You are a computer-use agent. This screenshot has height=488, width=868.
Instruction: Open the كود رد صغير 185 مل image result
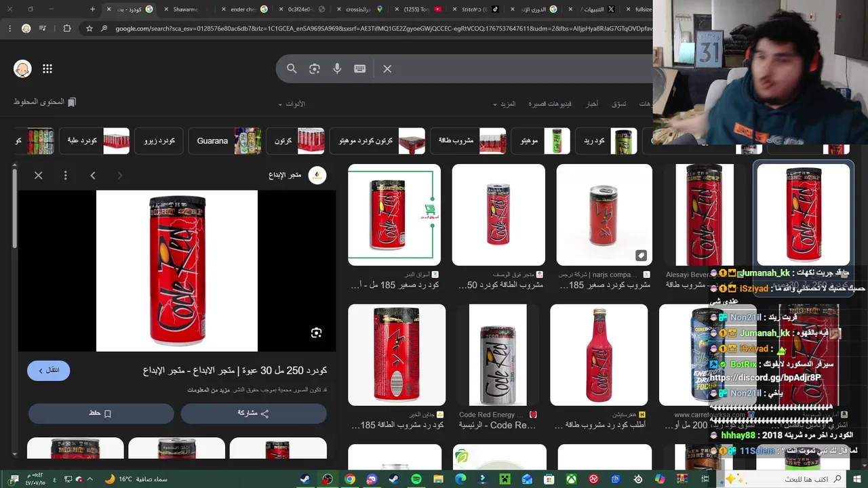(394, 215)
